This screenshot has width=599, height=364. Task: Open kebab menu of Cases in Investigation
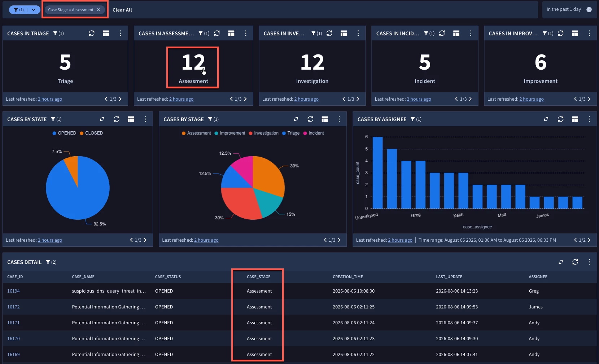pyautogui.click(x=358, y=33)
